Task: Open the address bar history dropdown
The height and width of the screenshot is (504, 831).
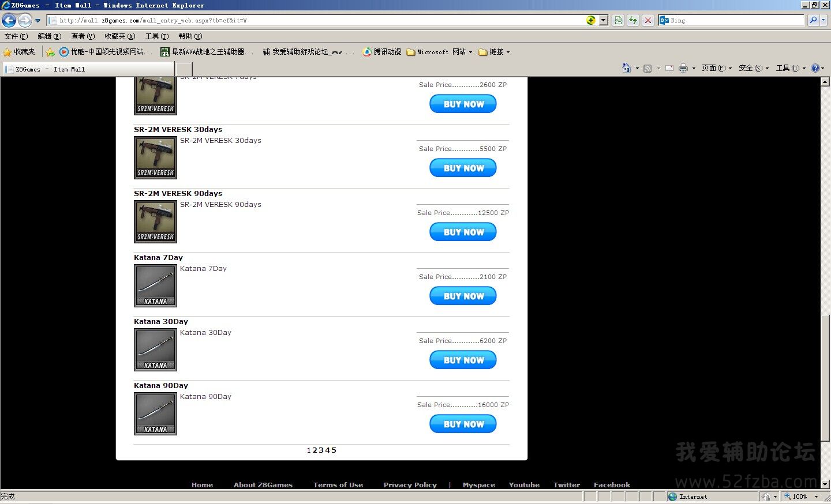Action: click(604, 20)
